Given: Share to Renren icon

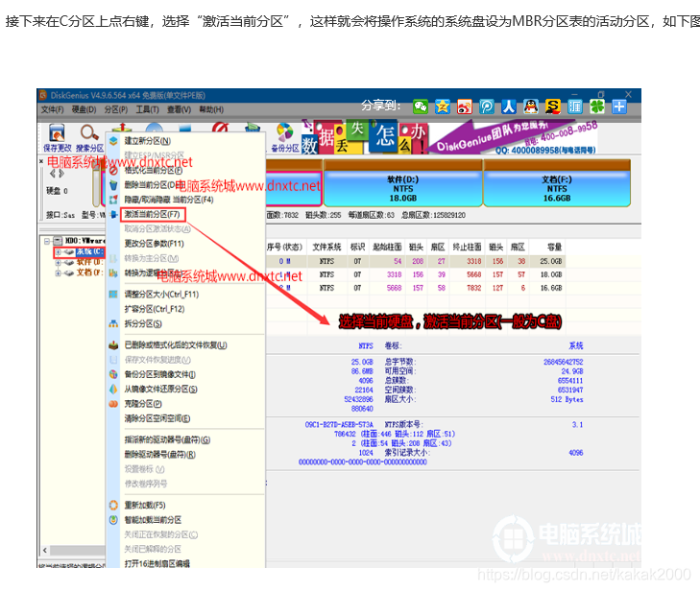Looking at the screenshot, I should 509,107.
